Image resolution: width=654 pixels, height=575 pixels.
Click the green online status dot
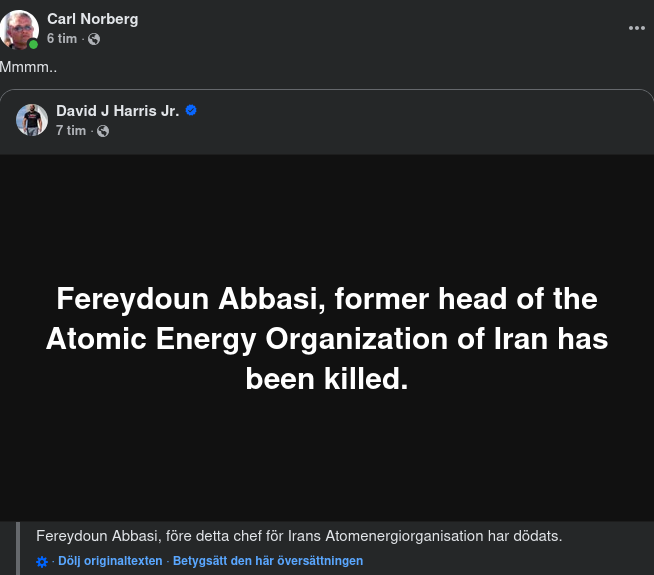(33, 44)
